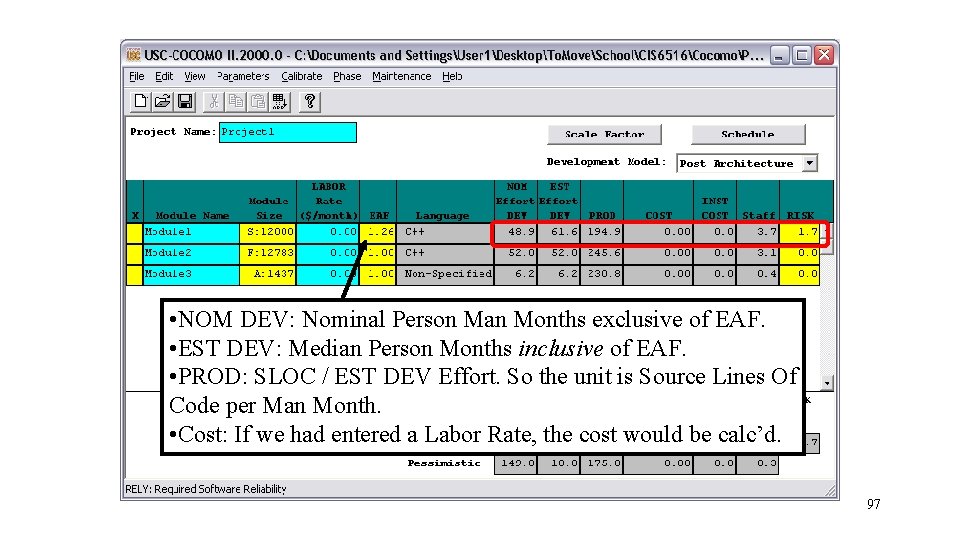
Task: Open the Parameters menu
Action: [x=243, y=77]
